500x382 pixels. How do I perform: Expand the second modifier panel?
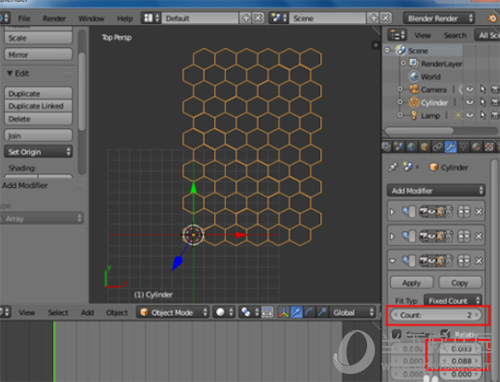pos(392,236)
